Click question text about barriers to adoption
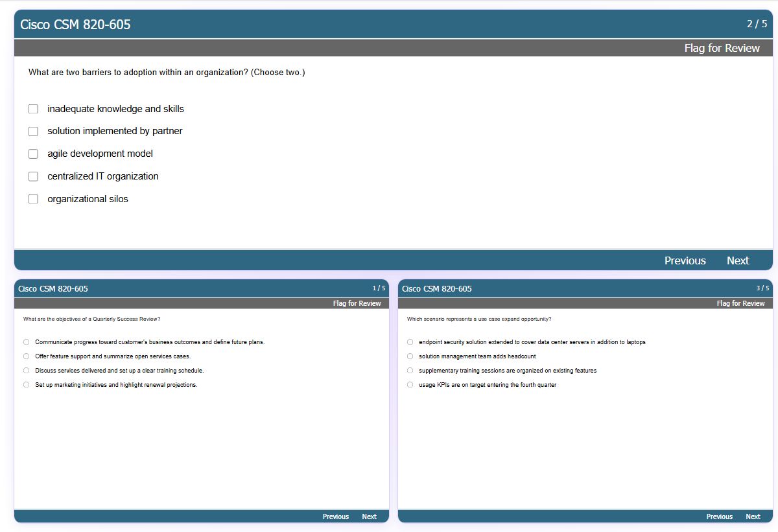The image size is (778, 532). click(x=167, y=73)
